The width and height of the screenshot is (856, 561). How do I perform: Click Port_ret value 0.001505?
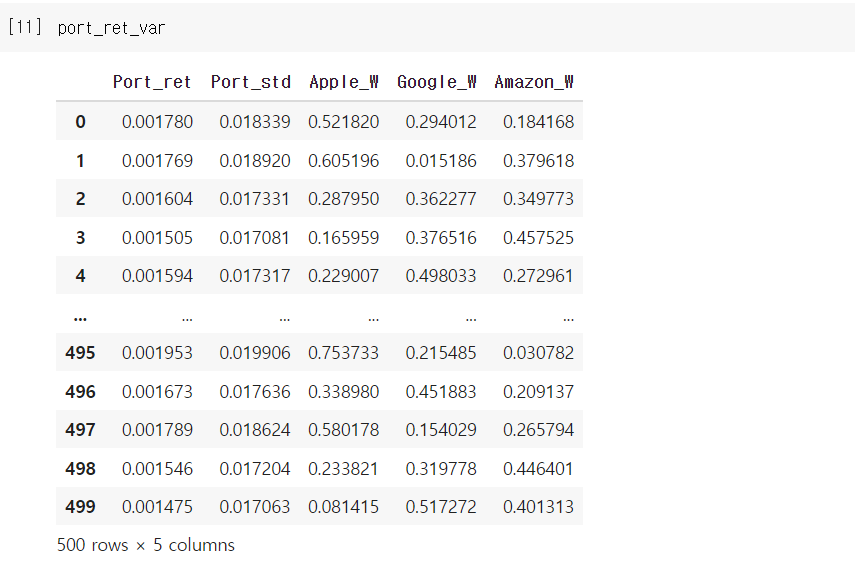click(x=157, y=238)
